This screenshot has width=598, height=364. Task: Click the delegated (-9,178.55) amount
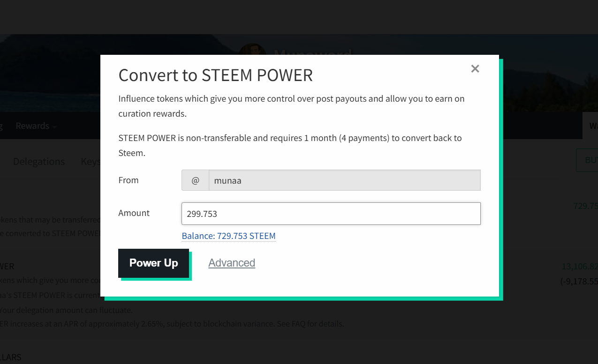[579, 282]
